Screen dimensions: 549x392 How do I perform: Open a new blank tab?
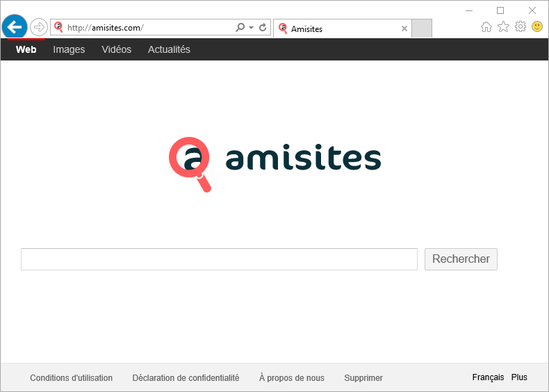[x=422, y=28]
